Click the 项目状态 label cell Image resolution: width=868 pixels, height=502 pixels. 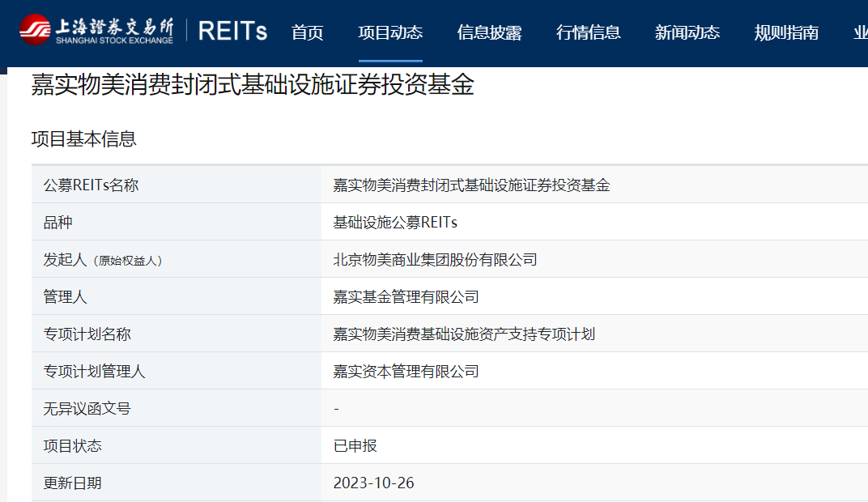click(x=176, y=445)
